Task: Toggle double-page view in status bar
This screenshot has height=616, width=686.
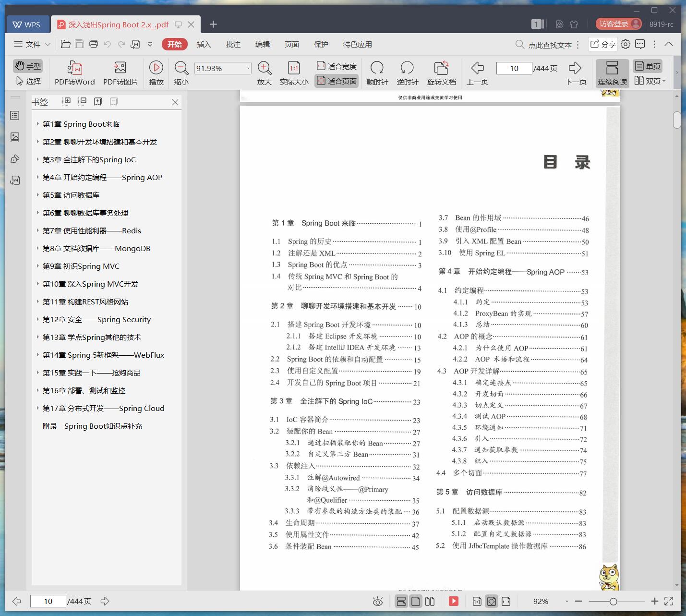Action: coord(430,601)
